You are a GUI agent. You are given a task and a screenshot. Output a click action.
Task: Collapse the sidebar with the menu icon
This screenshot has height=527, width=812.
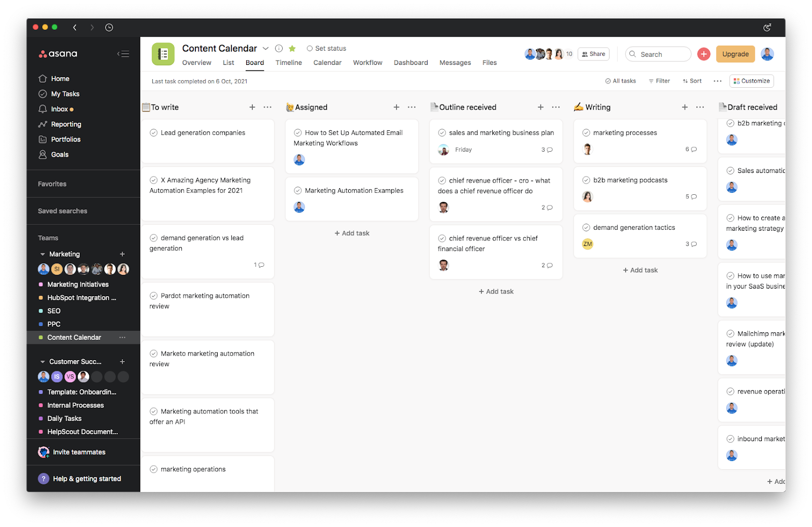(x=123, y=54)
